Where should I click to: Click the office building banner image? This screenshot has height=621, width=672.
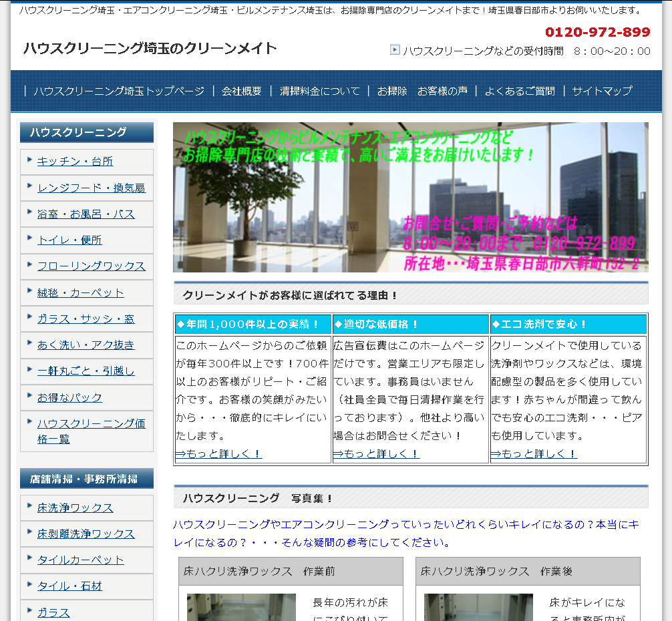[x=411, y=198]
